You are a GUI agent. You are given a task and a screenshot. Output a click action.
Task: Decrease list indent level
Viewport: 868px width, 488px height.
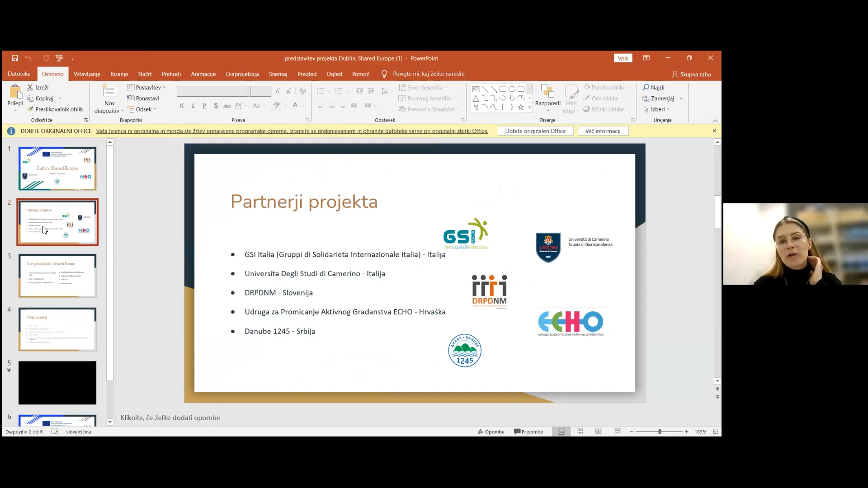[359, 91]
